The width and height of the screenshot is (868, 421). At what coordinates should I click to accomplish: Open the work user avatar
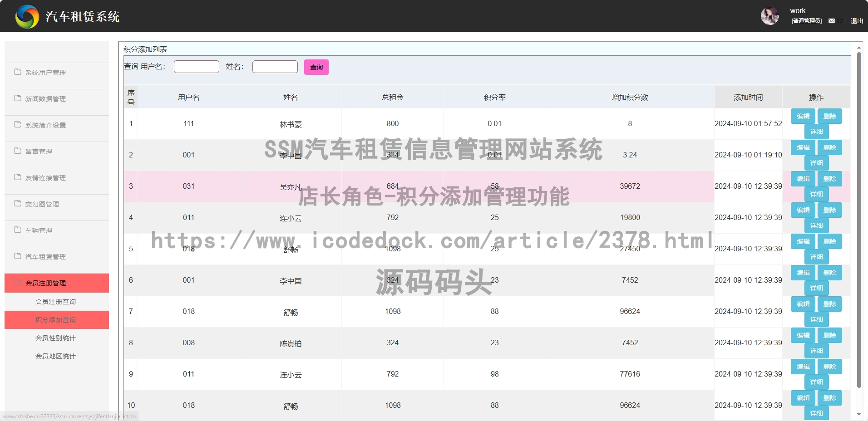point(770,16)
